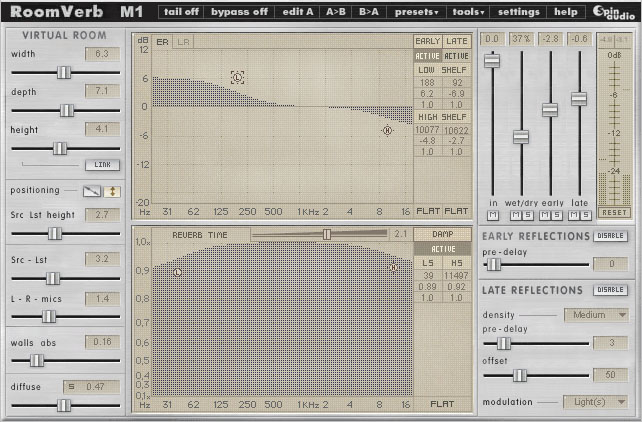642x422 pixels.
Task: Click the DAMP header button
Action: (443, 234)
